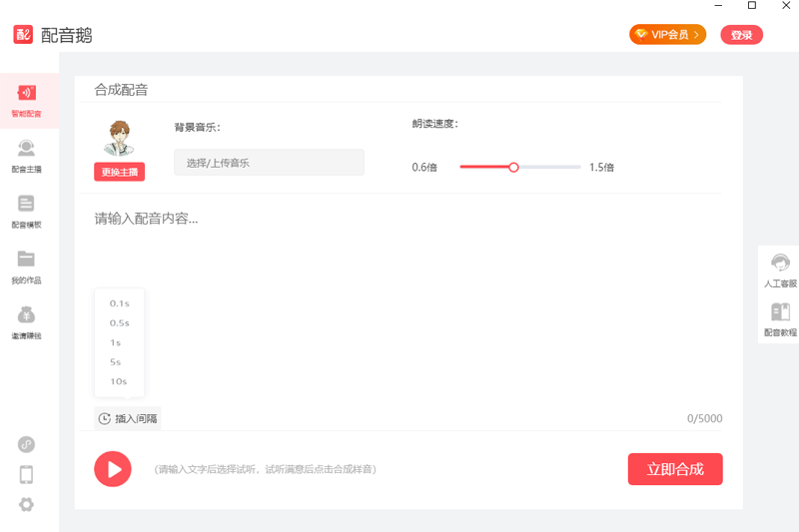The image size is (799, 532).
Task: Open the 配音主播 sidebar section
Action: [x=27, y=150]
